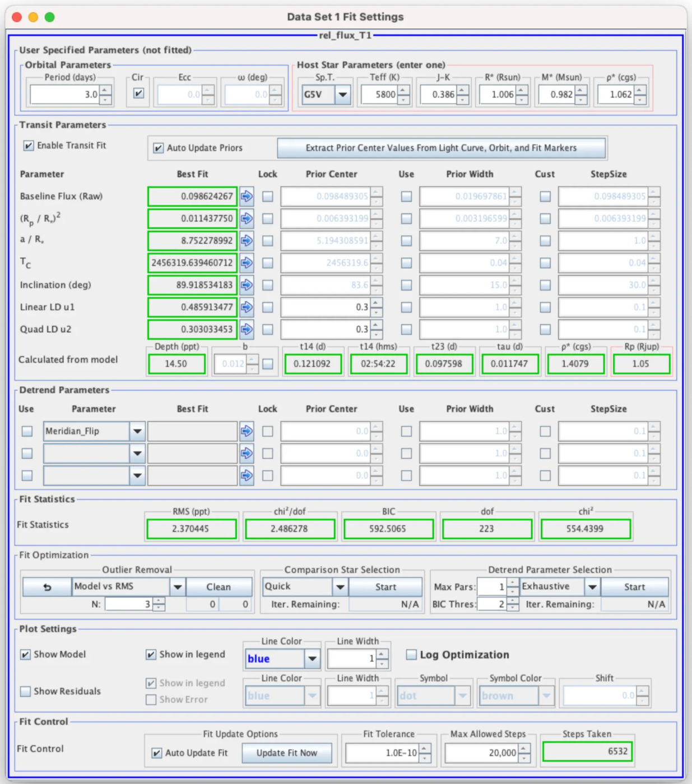Click the Period (days) input field
This screenshot has width=692, height=784.
click(64, 95)
